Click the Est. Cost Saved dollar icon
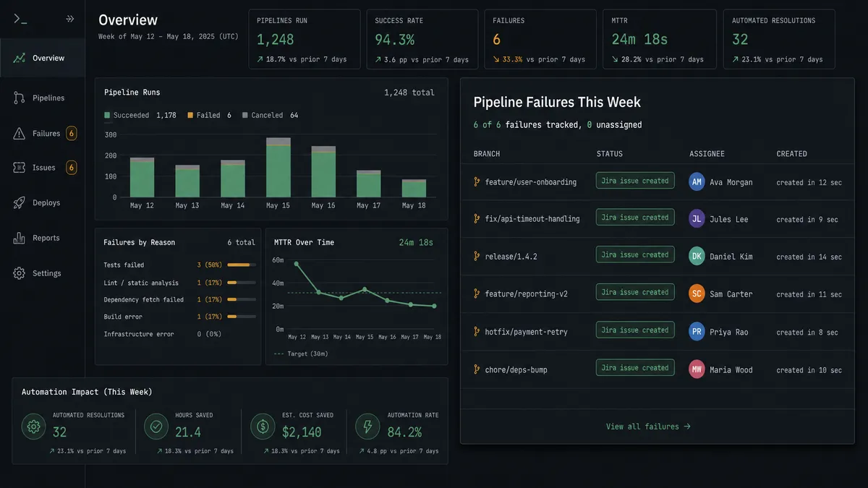 click(x=262, y=427)
